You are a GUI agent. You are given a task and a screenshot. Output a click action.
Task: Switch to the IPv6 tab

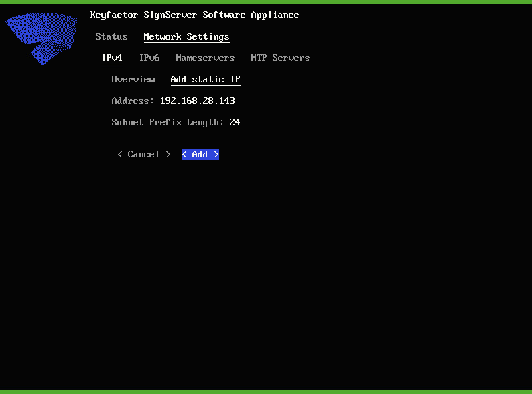tap(149, 58)
